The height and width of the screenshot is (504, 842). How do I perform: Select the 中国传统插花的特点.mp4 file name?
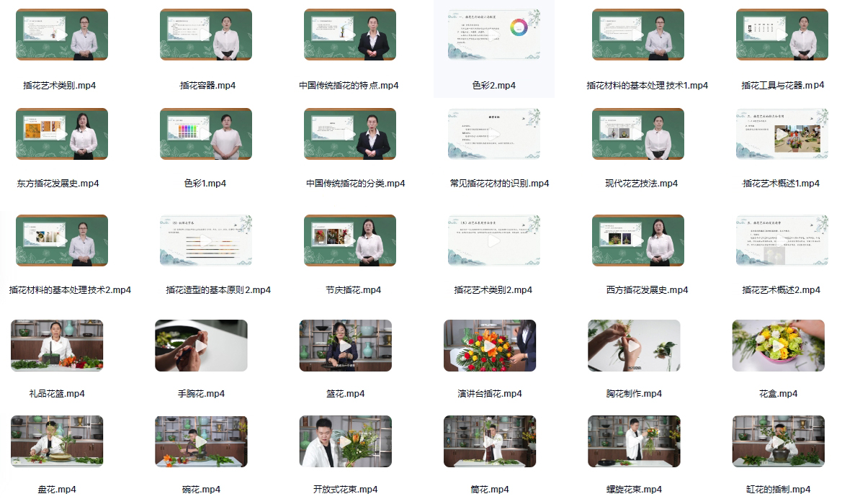tap(349, 86)
